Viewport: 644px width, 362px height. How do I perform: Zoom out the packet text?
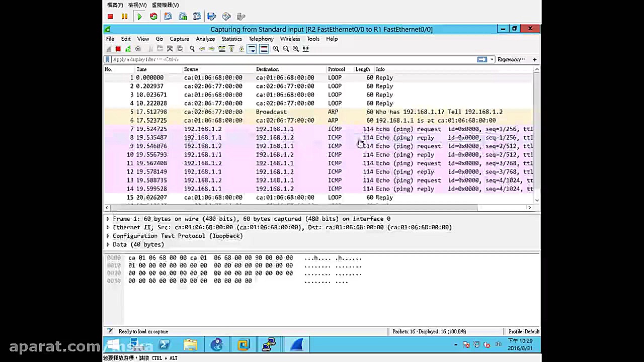(x=286, y=49)
